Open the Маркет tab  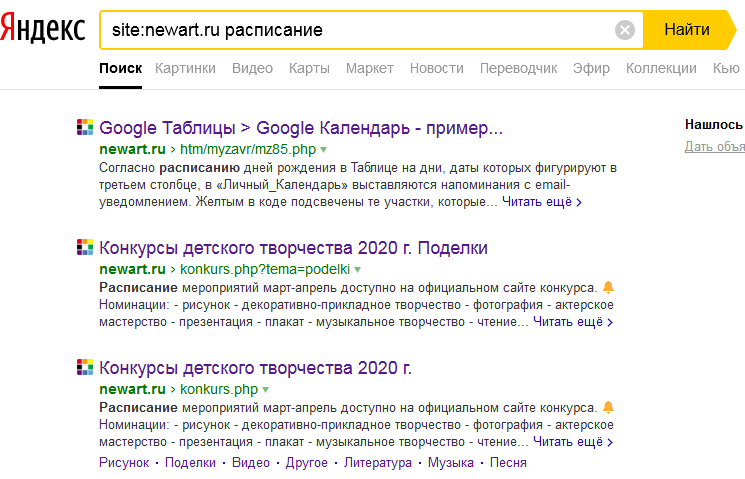(370, 68)
